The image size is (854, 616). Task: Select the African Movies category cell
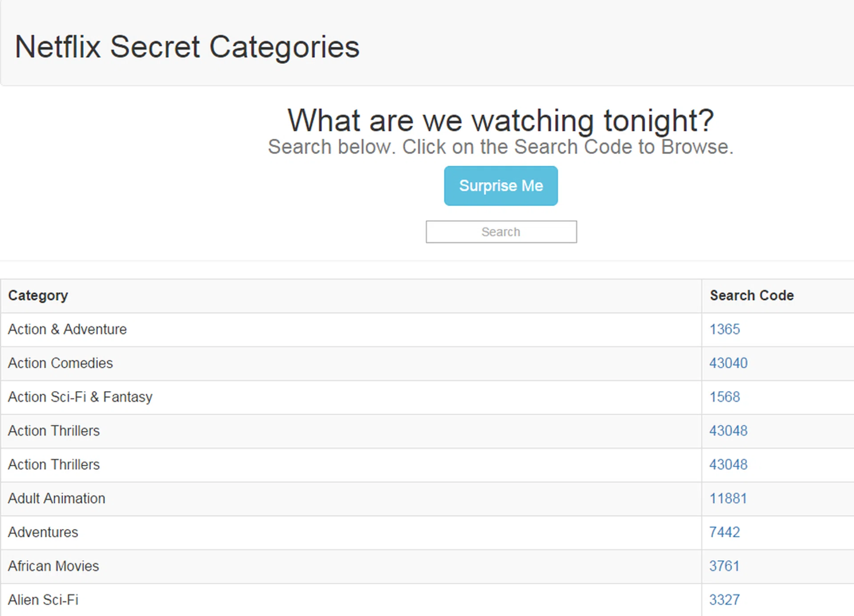point(53,566)
